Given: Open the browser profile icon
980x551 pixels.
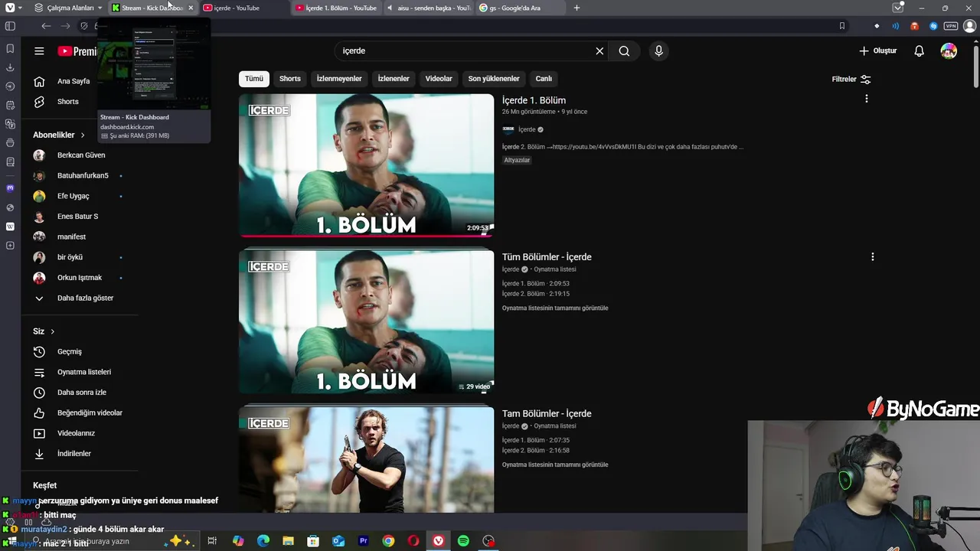Looking at the screenshot, I should point(970,26).
